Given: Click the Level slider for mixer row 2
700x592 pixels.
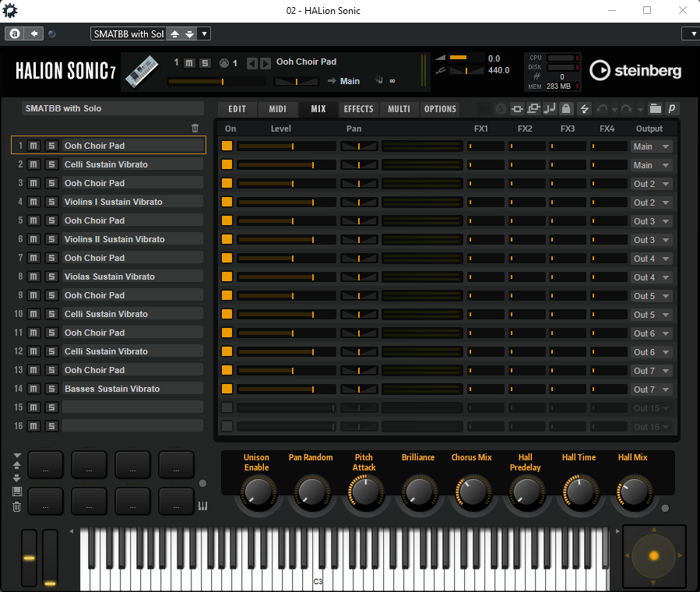Looking at the screenshot, I should click(287, 165).
